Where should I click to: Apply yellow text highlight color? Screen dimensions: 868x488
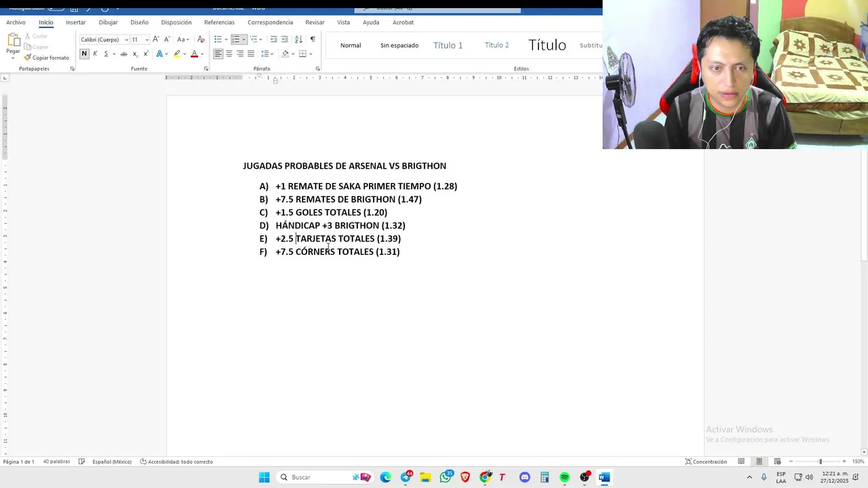click(x=177, y=54)
